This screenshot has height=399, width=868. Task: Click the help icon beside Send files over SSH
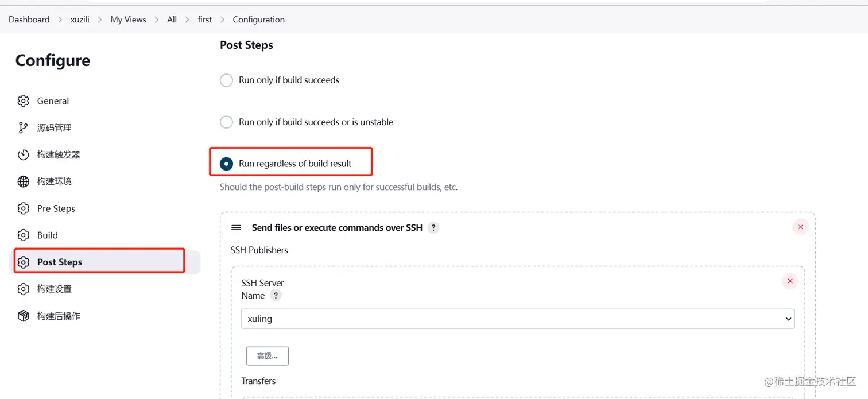tap(433, 228)
